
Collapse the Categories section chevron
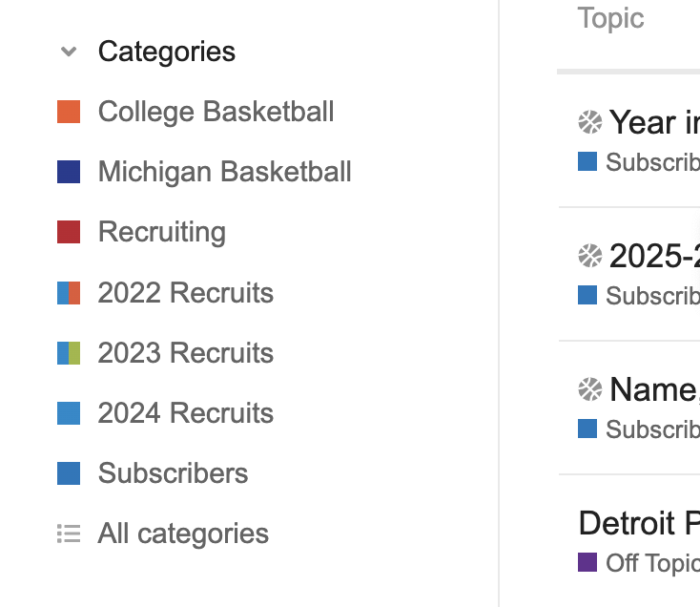[68, 52]
